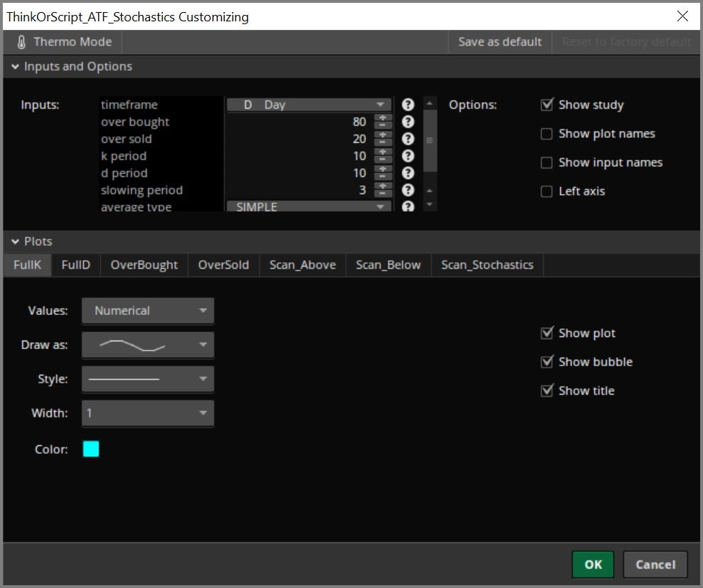This screenshot has width=703, height=588.
Task: Click the inputs list scrollbar thumb
Action: coord(430,140)
